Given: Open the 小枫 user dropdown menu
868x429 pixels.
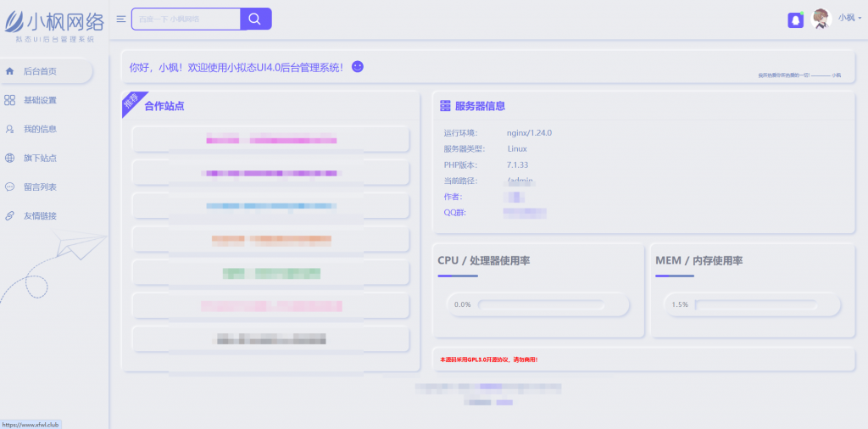Looking at the screenshot, I should click(x=849, y=18).
